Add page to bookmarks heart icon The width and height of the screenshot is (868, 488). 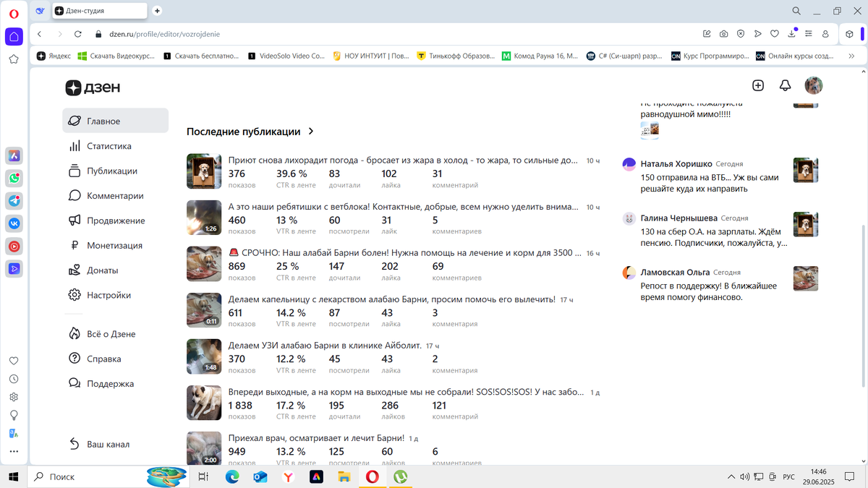pos(774,34)
